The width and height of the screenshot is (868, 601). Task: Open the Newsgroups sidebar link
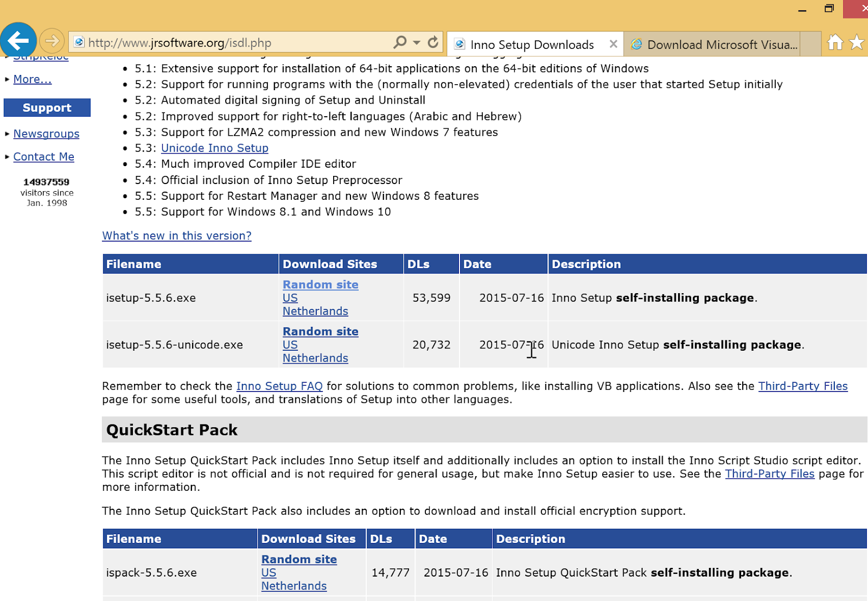(x=46, y=134)
